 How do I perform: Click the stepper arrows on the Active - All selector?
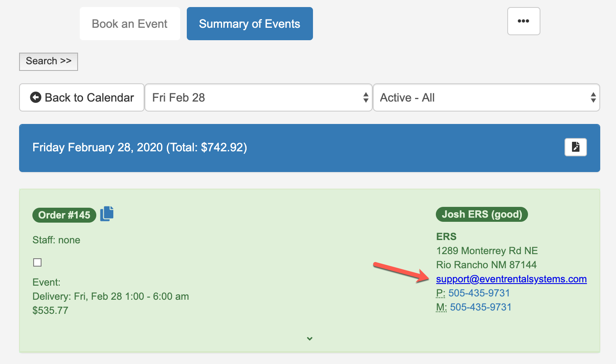[x=593, y=97]
